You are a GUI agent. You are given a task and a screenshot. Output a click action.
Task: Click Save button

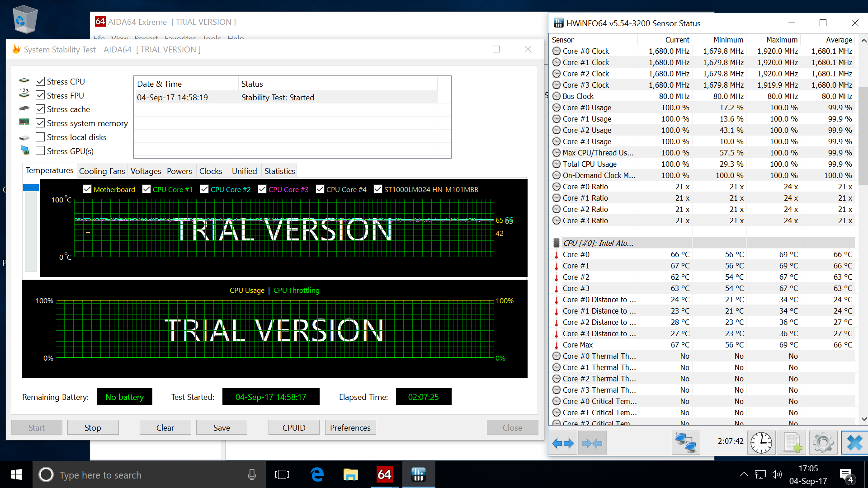(222, 427)
